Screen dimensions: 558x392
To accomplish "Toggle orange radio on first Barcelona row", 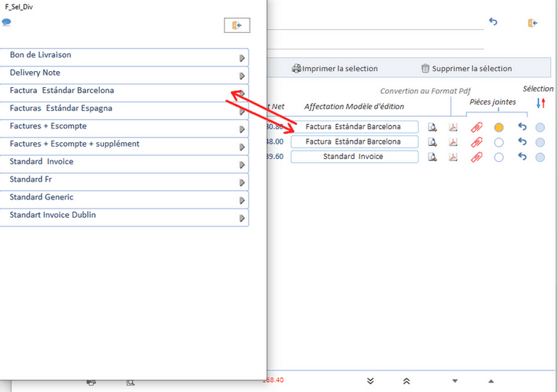I will click(x=499, y=127).
